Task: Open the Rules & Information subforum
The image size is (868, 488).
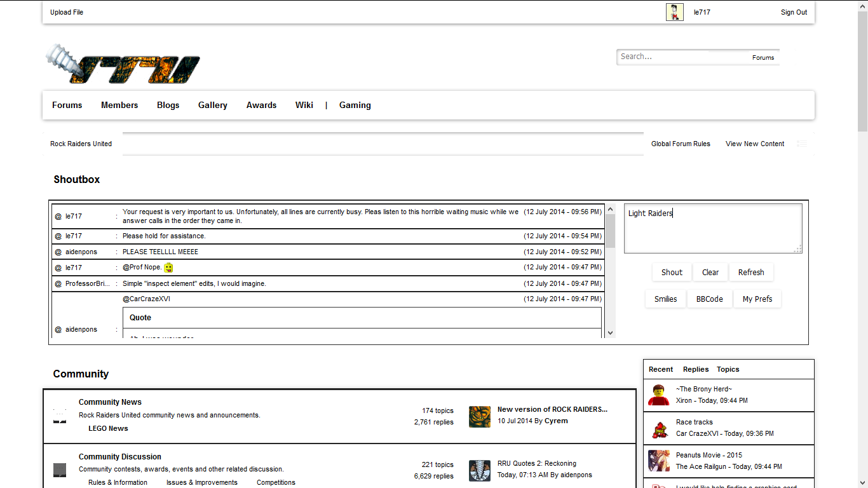Action: [x=118, y=482]
